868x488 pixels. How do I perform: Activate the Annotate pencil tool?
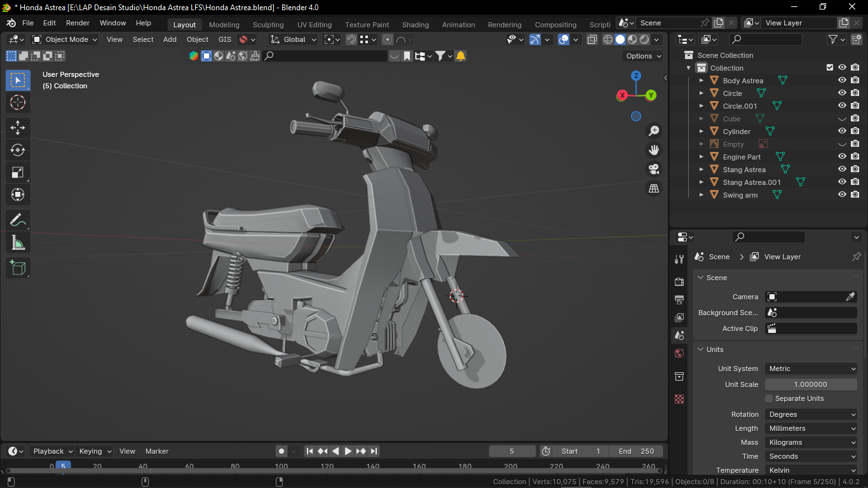coord(18,220)
